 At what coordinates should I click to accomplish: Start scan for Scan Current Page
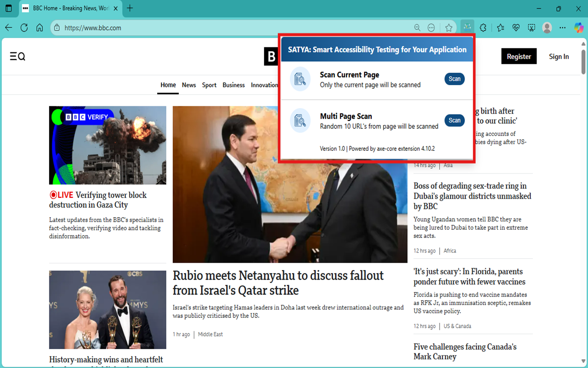[x=455, y=79]
